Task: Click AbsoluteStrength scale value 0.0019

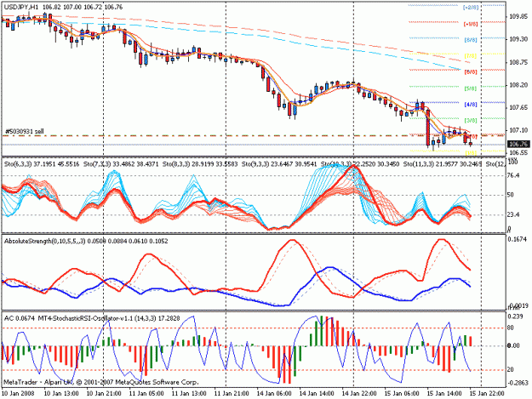Action: coord(518,305)
